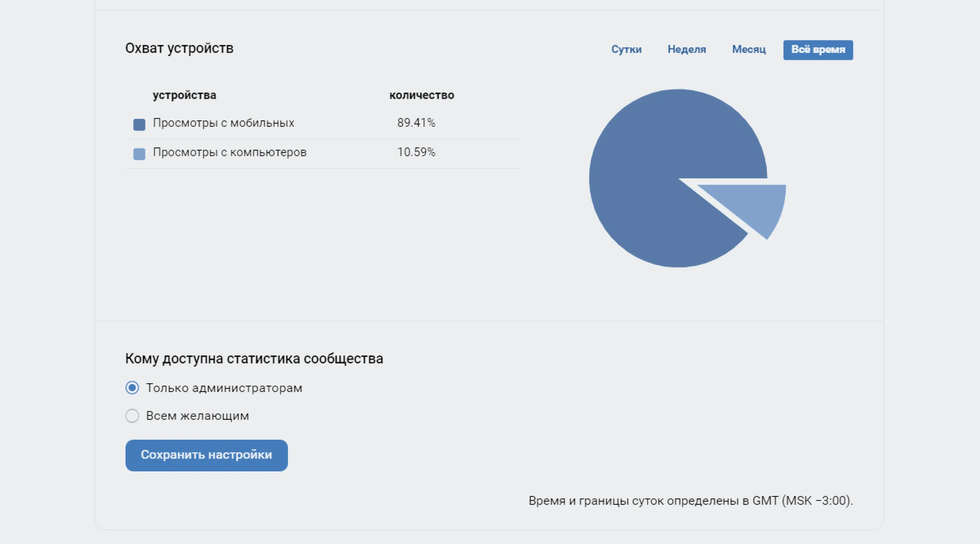The width and height of the screenshot is (980, 544).
Task: Click the количество column header
Action: tap(422, 95)
